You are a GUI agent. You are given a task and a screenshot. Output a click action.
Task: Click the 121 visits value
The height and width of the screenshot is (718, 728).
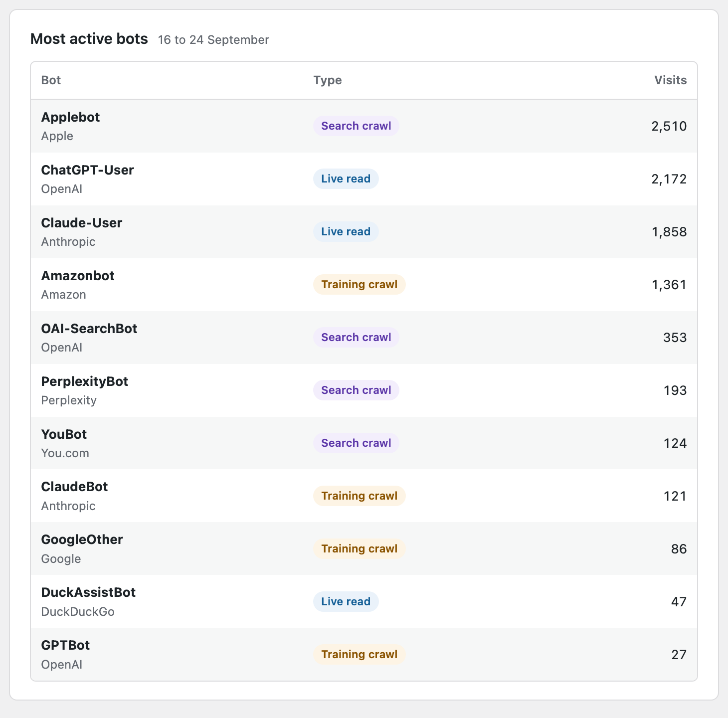pyautogui.click(x=675, y=496)
